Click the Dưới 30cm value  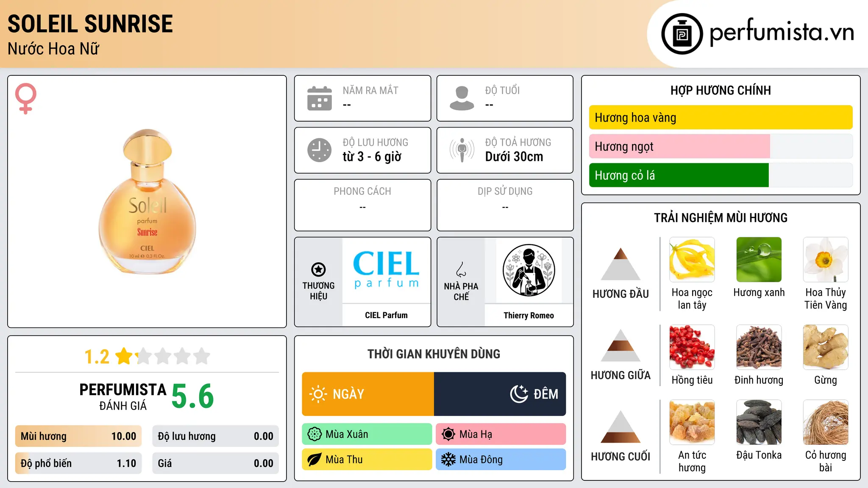click(514, 157)
